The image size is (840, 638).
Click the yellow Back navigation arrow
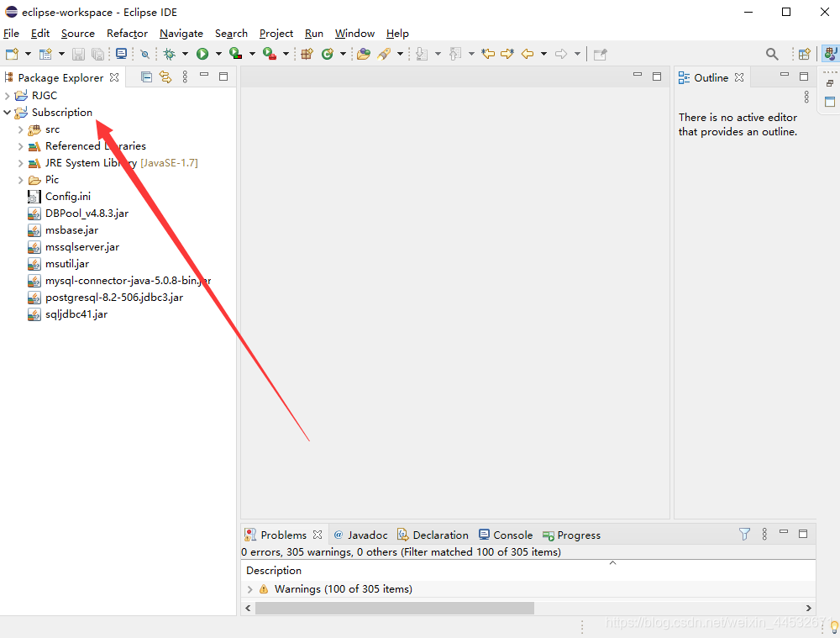pyautogui.click(x=528, y=54)
